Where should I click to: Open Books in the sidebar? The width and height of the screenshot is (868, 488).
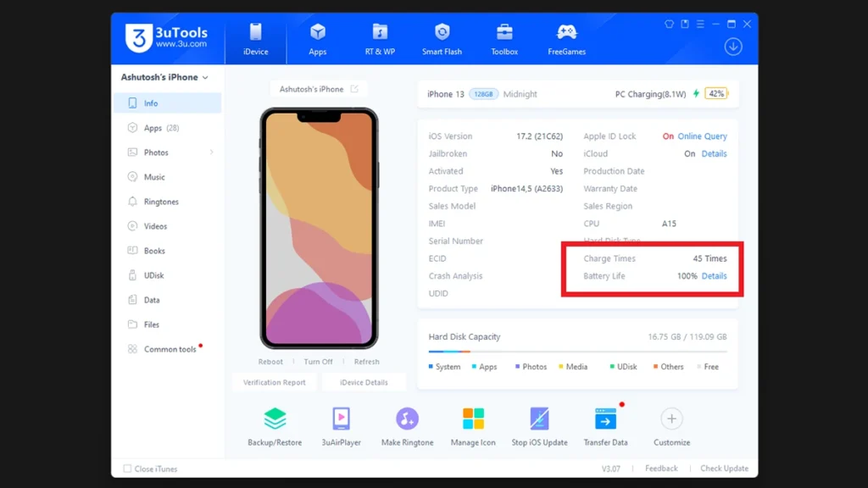tap(167, 251)
